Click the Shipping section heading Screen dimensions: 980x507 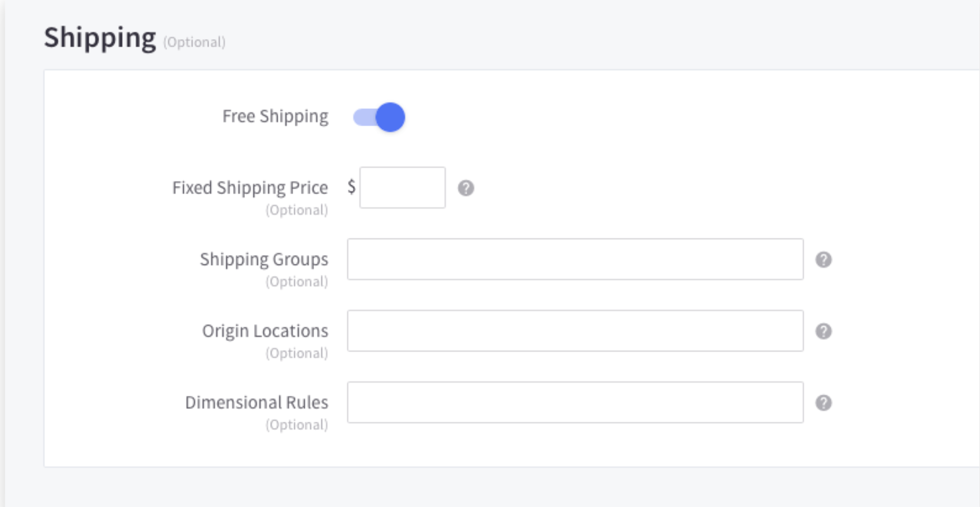pyautogui.click(x=100, y=38)
